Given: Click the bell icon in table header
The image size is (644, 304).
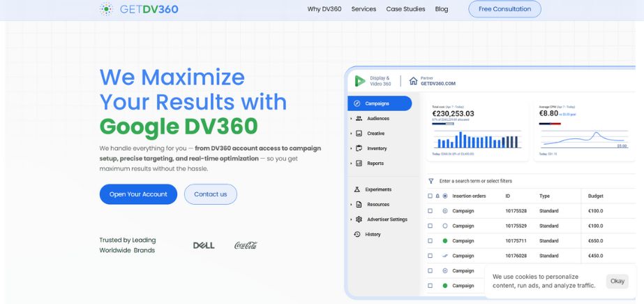Looking at the screenshot, I should [437, 196].
